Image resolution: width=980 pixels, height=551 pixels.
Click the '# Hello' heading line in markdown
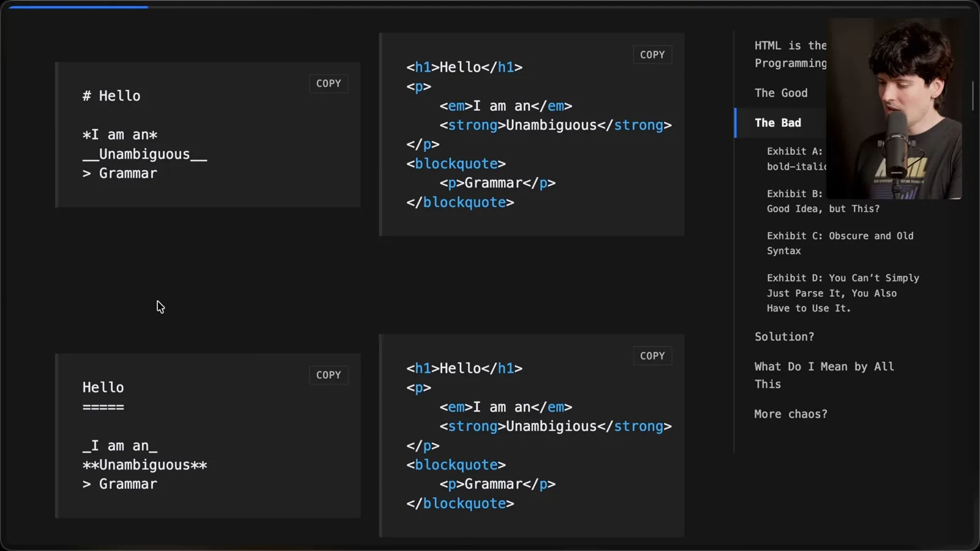[x=111, y=96]
